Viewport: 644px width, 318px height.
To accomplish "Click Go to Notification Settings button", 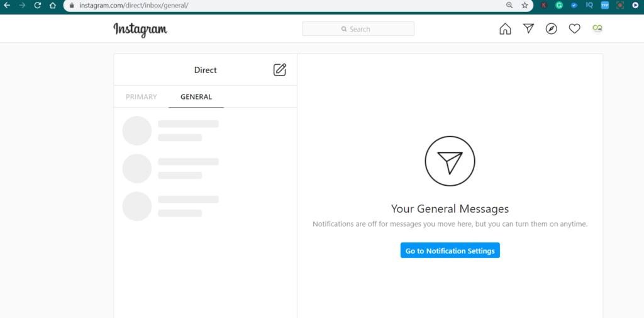I will click(x=450, y=251).
